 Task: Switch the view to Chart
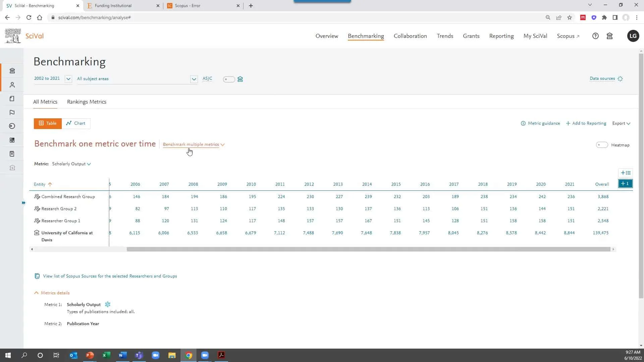(x=76, y=123)
